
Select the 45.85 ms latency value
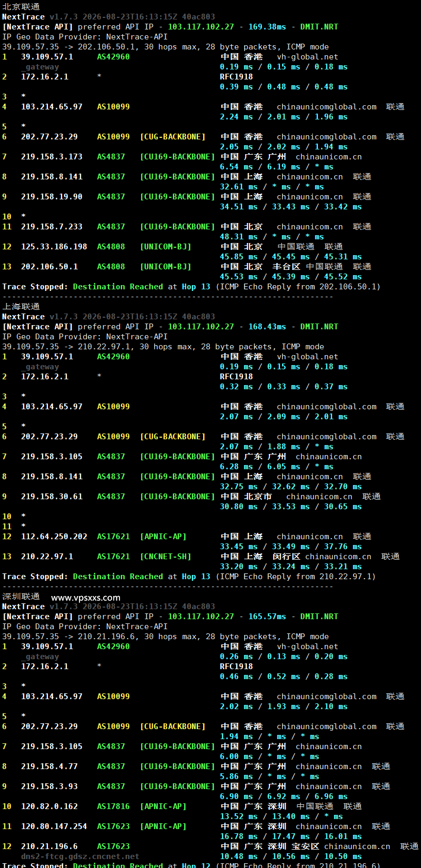point(239,257)
